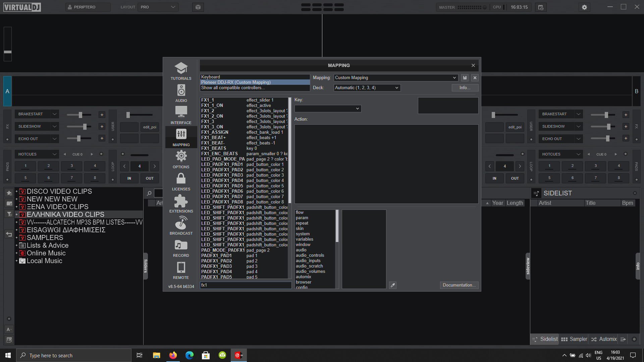Open the Windows Start menu
Screen dimensions: 644x362
pyautogui.click(x=8, y=355)
